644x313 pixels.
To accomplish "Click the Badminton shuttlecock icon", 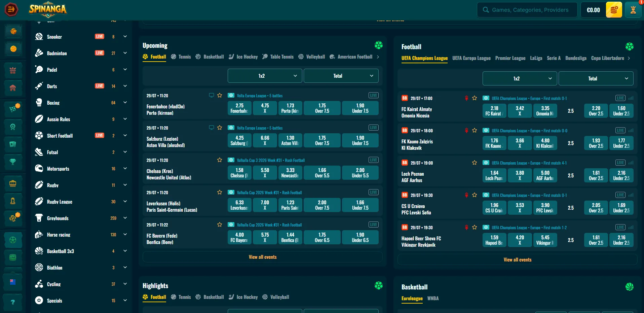I will click(x=39, y=53).
